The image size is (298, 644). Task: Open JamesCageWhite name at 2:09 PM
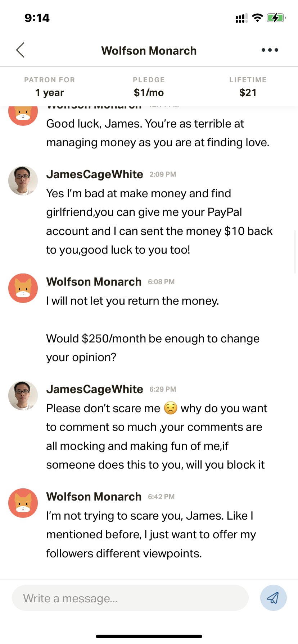pyautogui.click(x=95, y=174)
